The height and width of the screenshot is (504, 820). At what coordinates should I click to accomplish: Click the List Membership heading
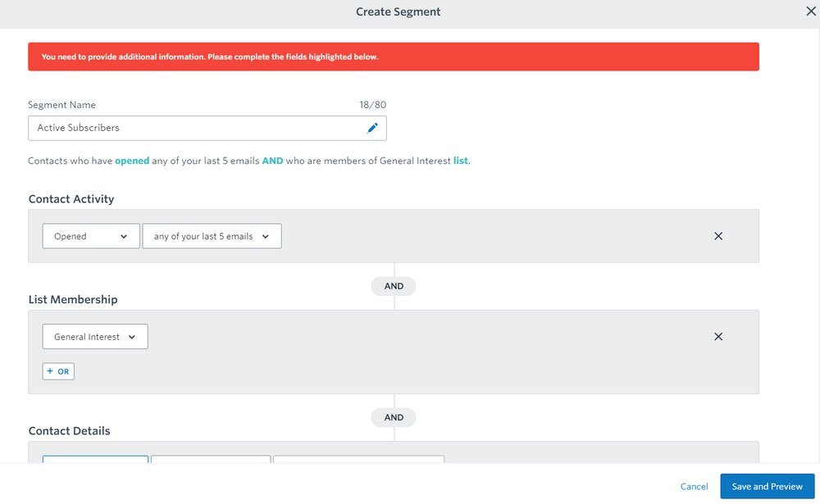(x=73, y=300)
